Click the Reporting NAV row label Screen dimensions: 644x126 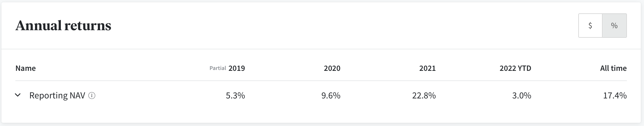tap(57, 96)
